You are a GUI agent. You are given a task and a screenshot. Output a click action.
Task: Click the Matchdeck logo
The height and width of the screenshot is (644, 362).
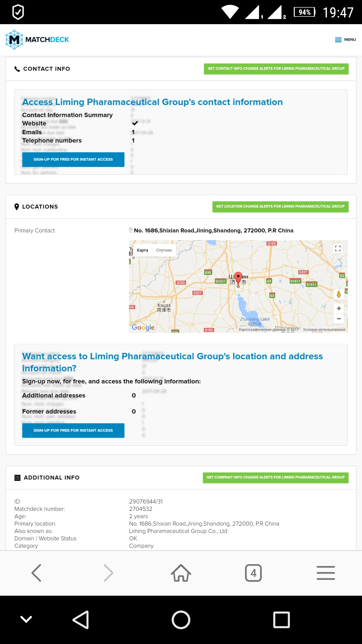pos(37,40)
